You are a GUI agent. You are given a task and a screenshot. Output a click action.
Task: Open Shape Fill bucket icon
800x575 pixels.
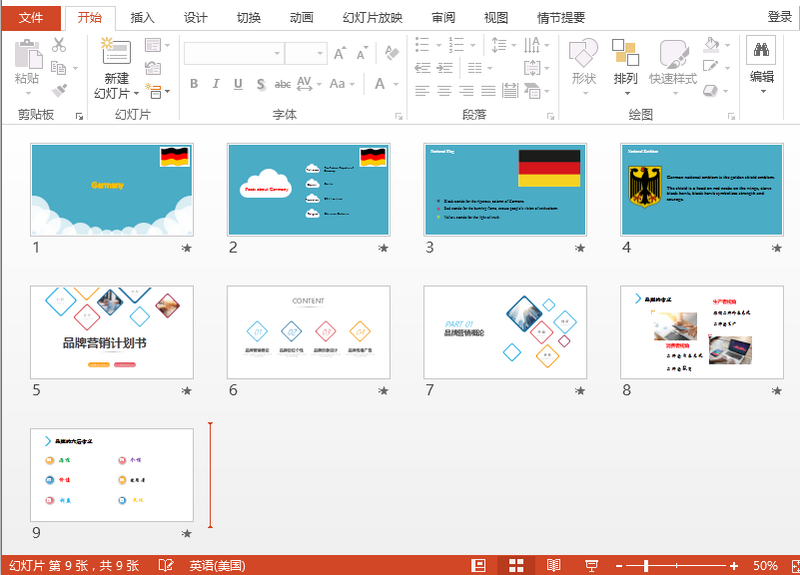coord(711,44)
